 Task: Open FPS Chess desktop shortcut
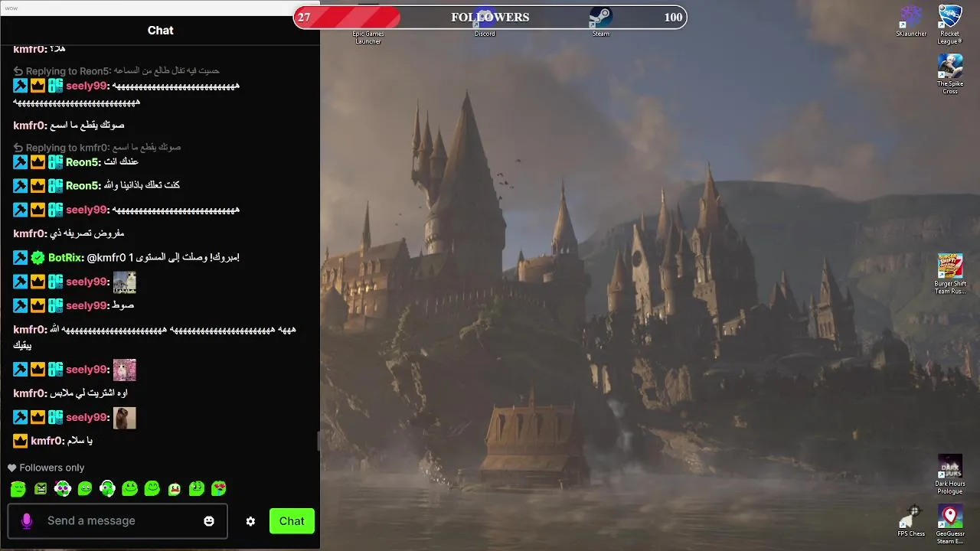911,522
